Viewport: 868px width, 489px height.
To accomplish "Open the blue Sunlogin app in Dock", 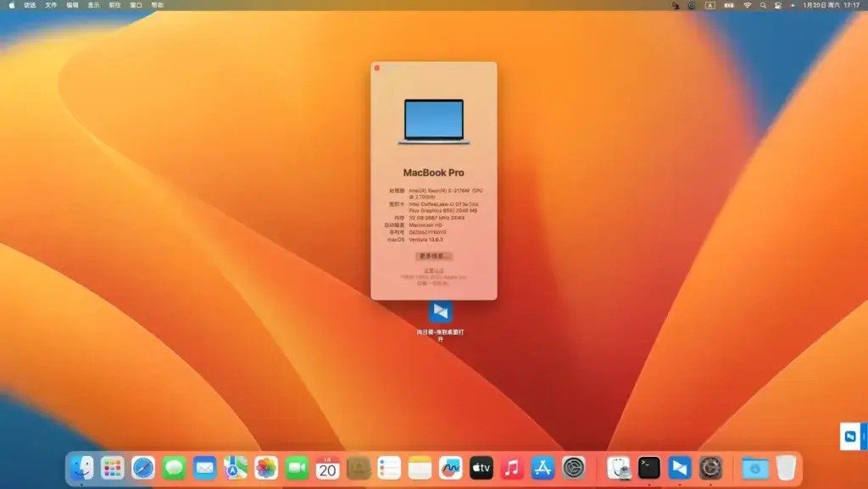I will [x=680, y=468].
